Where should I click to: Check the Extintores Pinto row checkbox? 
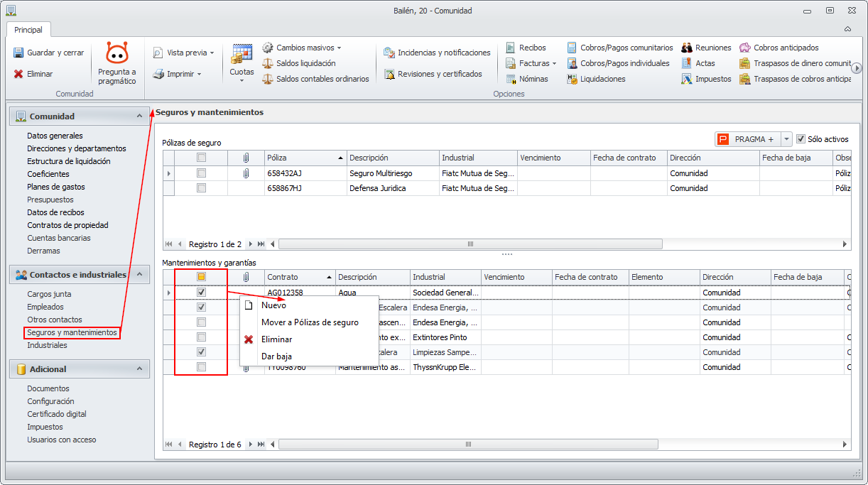(x=201, y=337)
